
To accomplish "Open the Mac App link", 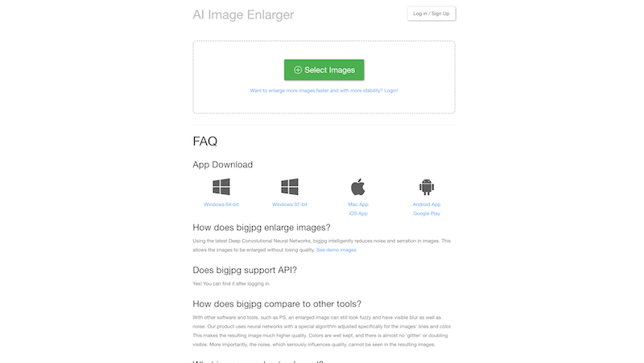I will 358,204.
